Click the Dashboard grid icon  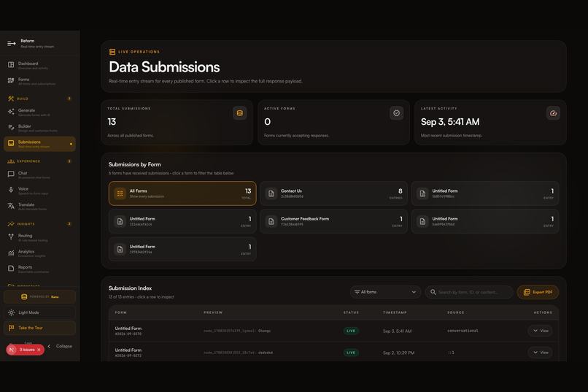(x=11, y=65)
